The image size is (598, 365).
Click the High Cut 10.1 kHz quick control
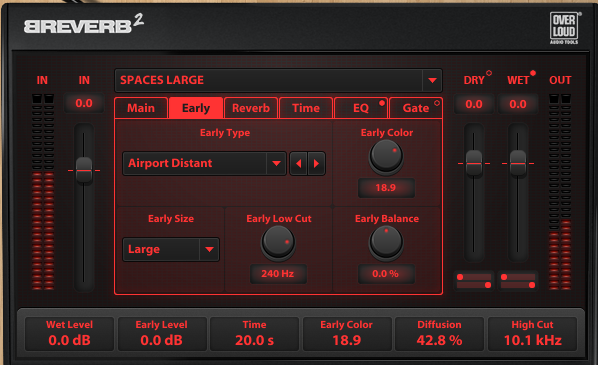point(532,334)
